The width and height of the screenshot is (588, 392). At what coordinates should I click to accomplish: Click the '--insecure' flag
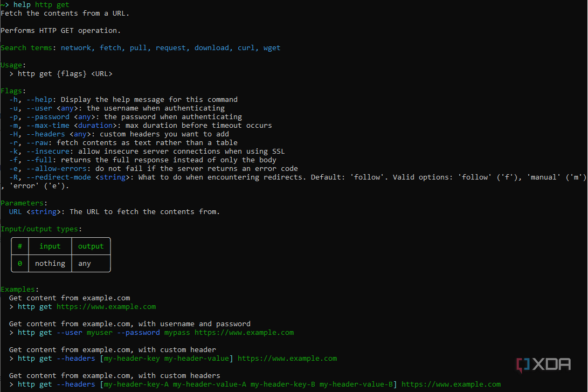(48, 151)
